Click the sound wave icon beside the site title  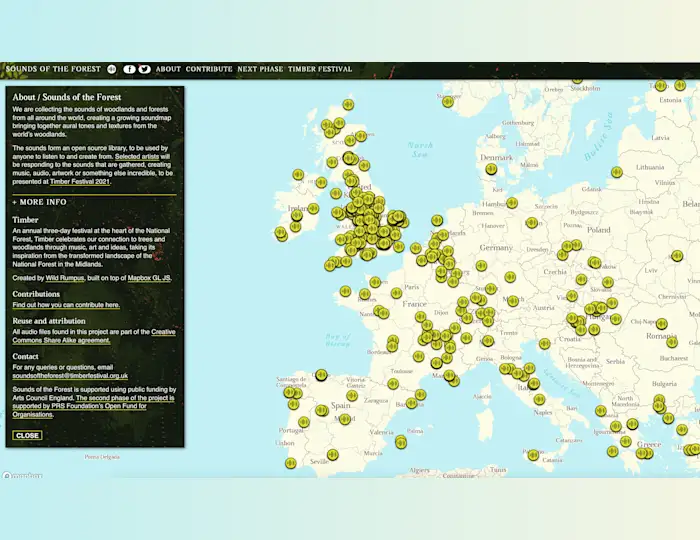112,69
